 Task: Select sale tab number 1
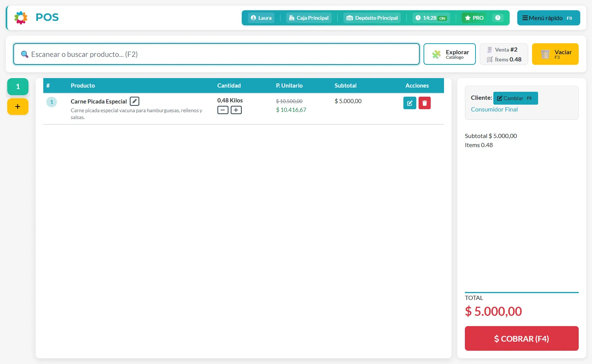tap(18, 87)
